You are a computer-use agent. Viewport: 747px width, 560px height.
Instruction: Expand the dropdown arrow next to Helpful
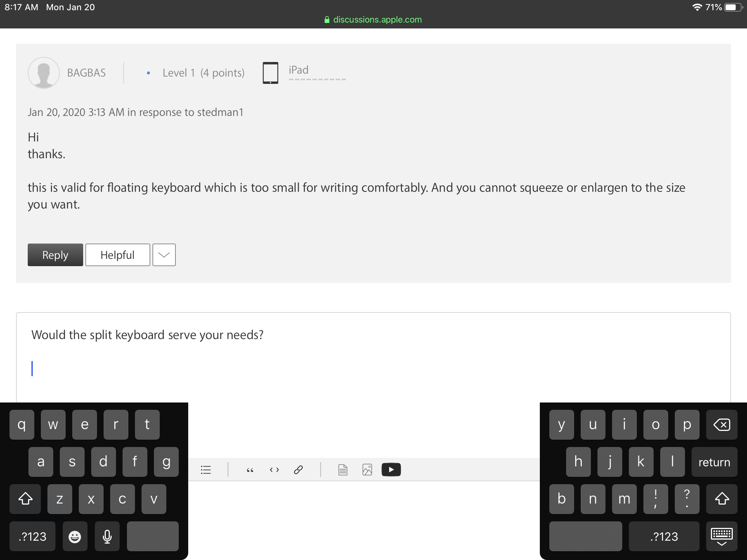[x=164, y=255]
